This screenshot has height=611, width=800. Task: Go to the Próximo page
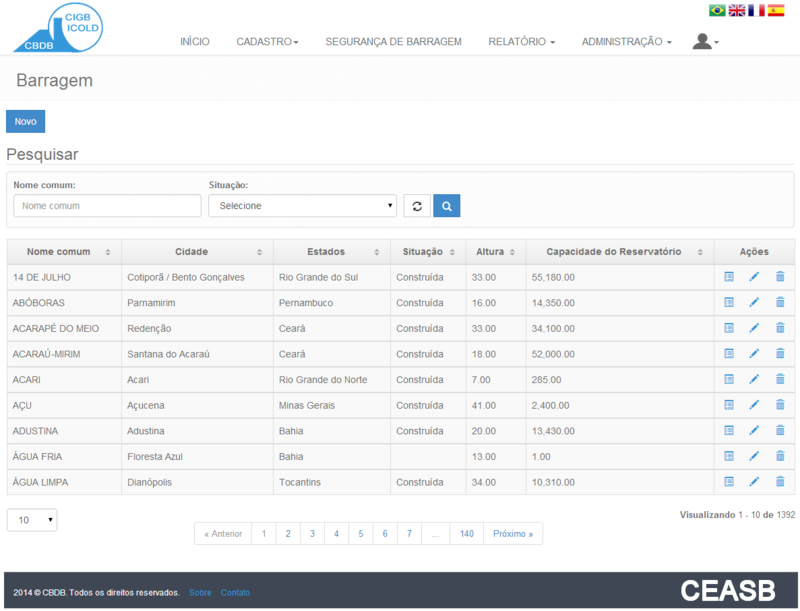point(513,534)
